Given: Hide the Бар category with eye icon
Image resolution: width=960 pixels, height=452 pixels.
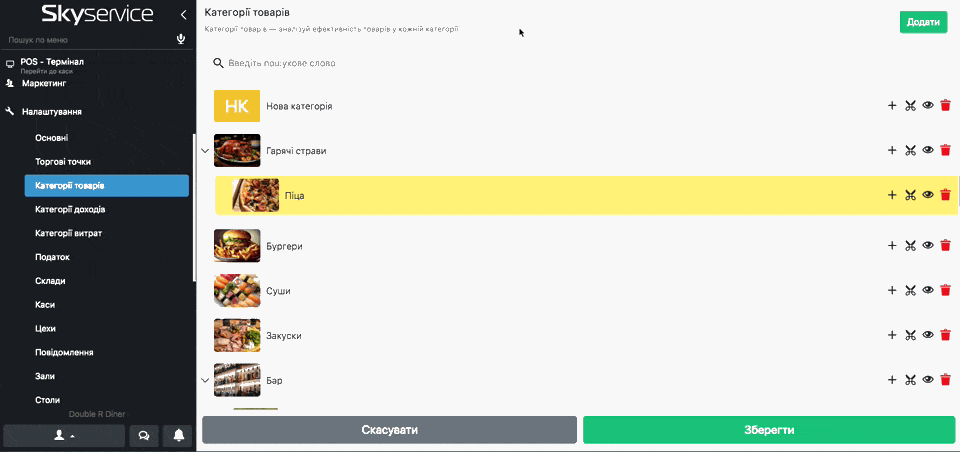Looking at the screenshot, I should coord(928,380).
